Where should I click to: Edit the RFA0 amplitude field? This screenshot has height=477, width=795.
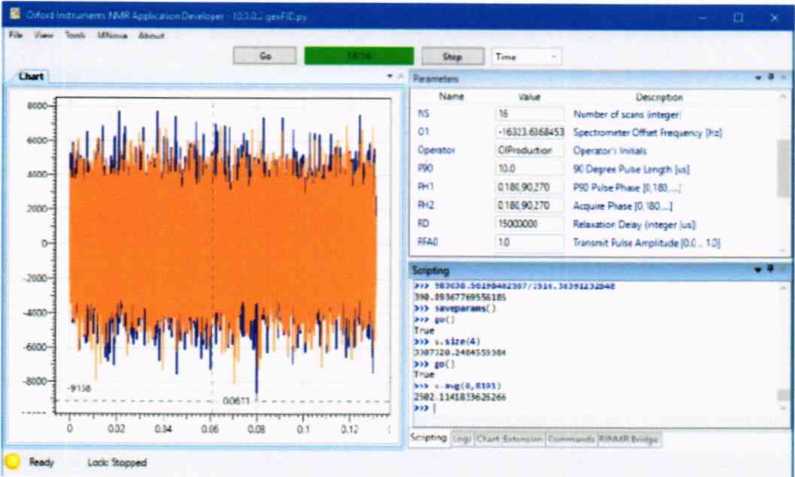pyautogui.click(x=529, y=243)
